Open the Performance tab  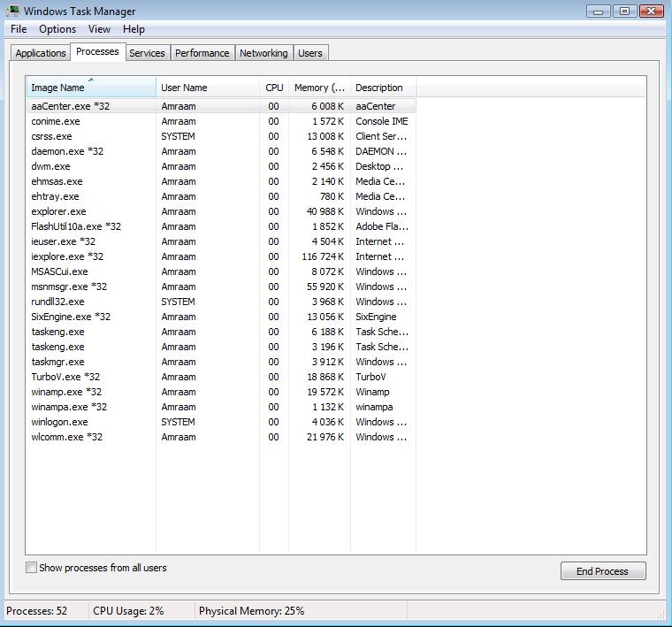coord(202,53)
